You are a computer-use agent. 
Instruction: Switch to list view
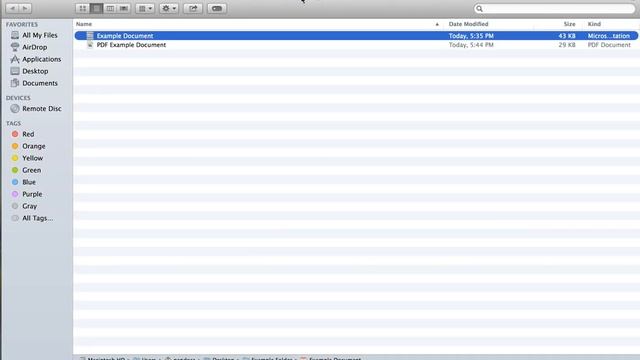pos(96,8)
